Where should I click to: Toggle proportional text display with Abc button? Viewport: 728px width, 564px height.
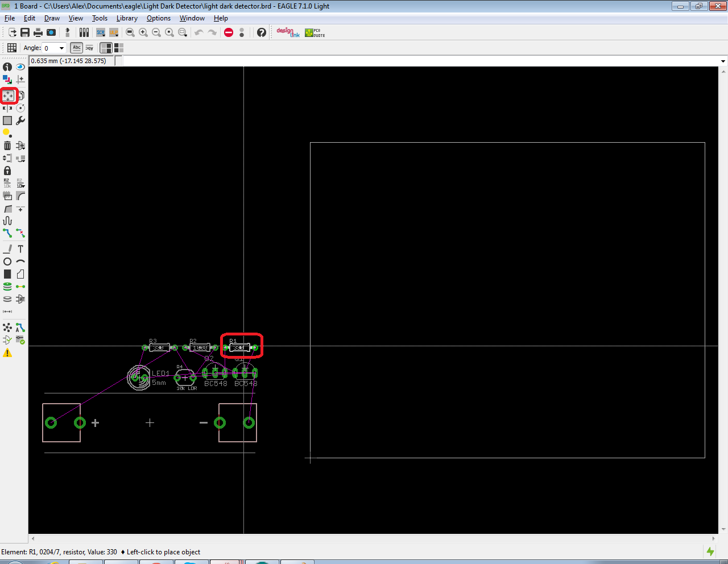[x=76, y=48]
